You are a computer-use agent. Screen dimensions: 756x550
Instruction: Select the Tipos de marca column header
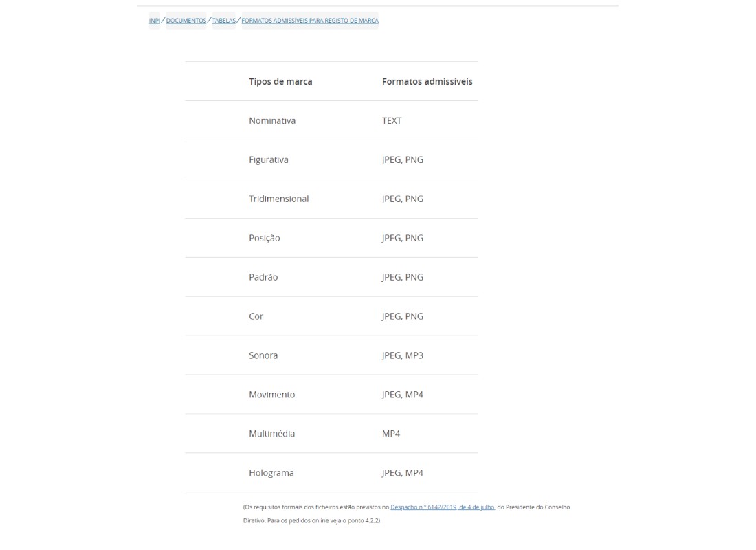(x=280, y=81)
